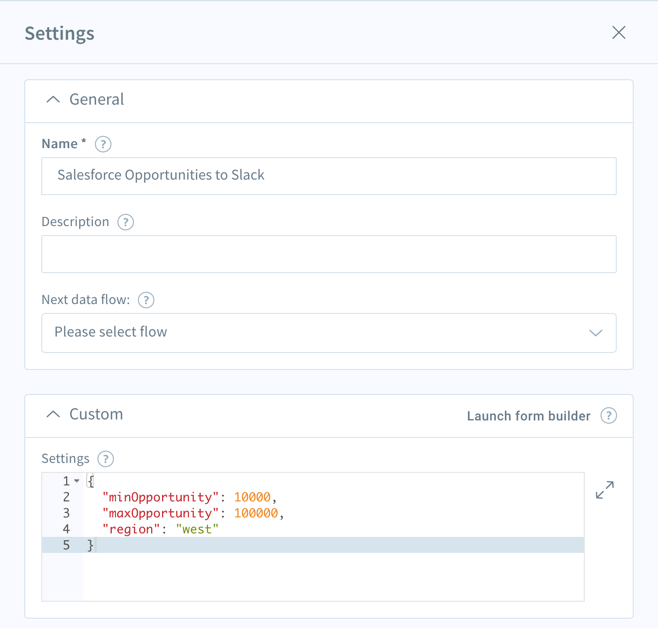Image resolution: width=658 pixels, height=628 pixels.
Task: Open the Please select flow dropdown
Action: [x=329, y=333]
